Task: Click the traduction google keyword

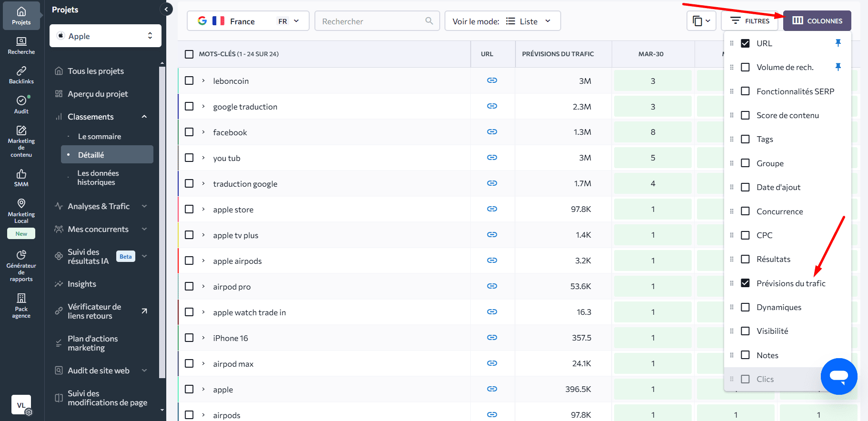Action: [245, 184]
